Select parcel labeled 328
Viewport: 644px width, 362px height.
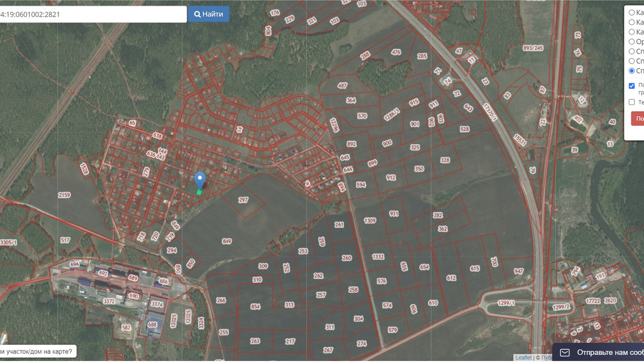pos(445,160)
